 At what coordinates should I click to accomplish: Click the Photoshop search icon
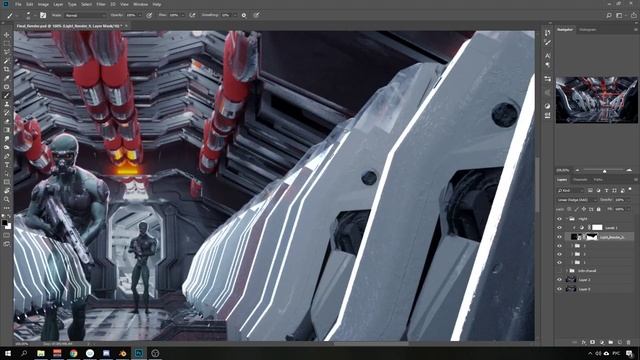point(609,15)
